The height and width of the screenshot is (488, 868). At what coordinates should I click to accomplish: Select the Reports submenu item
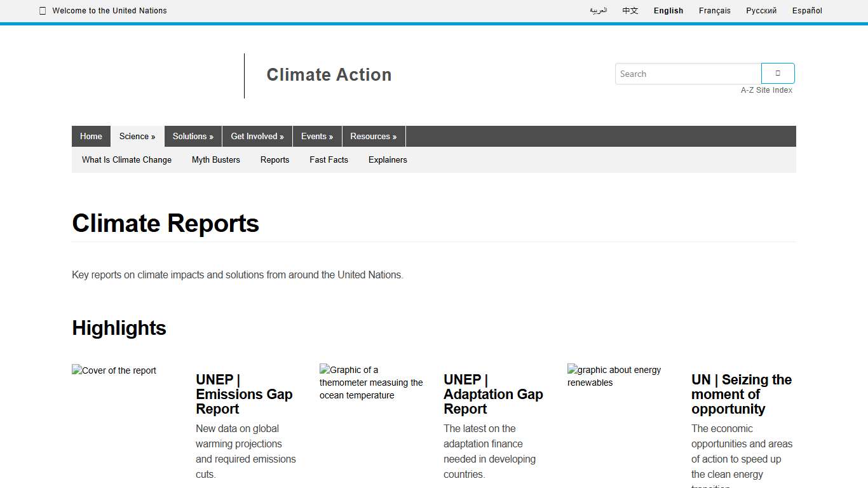[275, 160]
